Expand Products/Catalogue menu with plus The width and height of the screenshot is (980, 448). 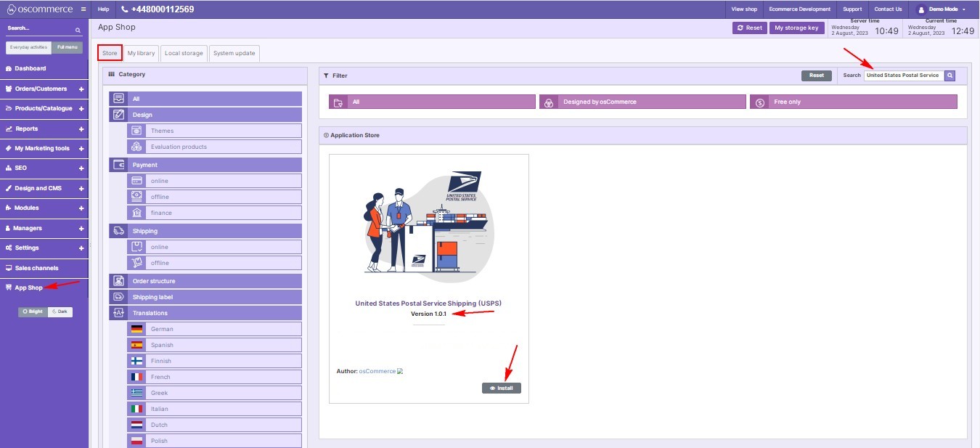pyautogui.click(x=81, y=109)
